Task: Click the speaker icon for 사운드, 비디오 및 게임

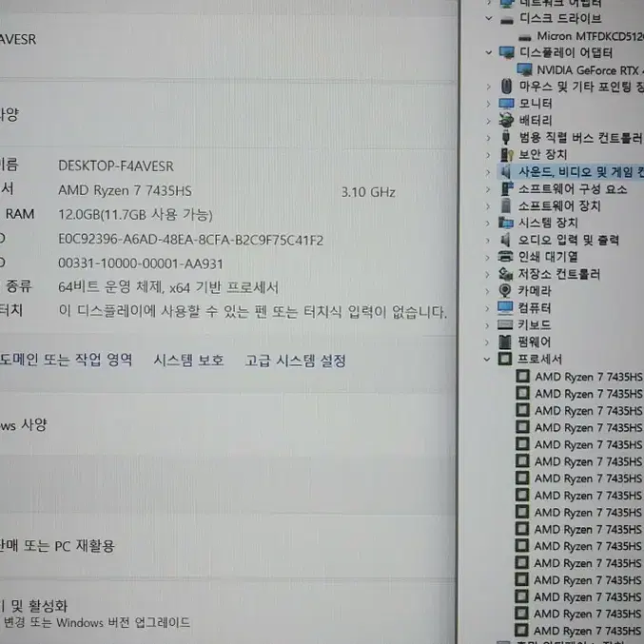Action: [x=506, y=171]
